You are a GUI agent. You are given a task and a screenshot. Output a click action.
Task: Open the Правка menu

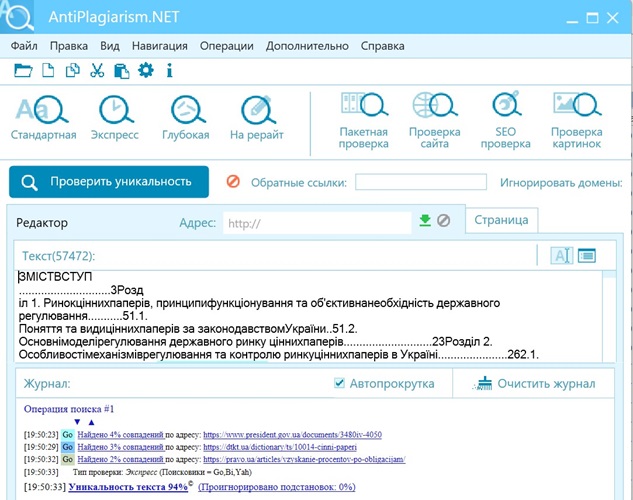click(x=69, y=46)
